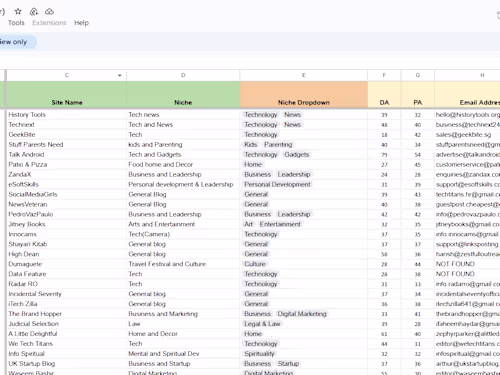Click the hello@historytools email cell
The height and width of the screenshot is (375, 500).
pyautogui.click(x=467, y=115)
